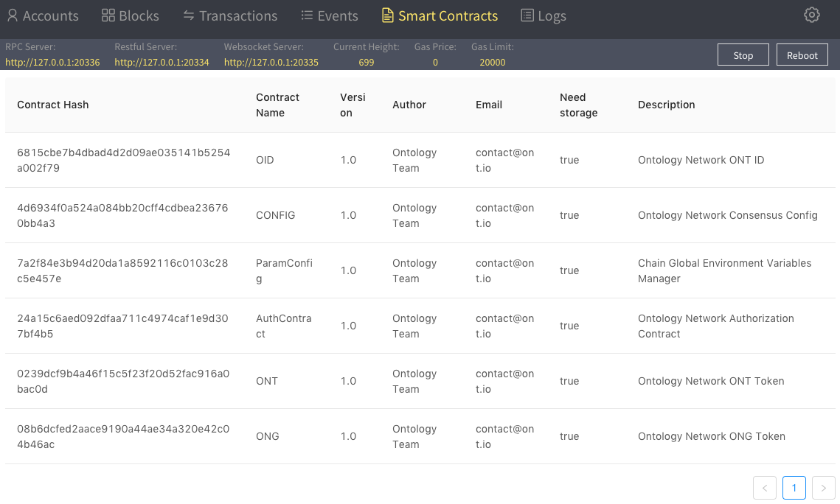This screenshot has height=504, width=840.
Task: Click the Version column header
Action: tap(353, 105)
